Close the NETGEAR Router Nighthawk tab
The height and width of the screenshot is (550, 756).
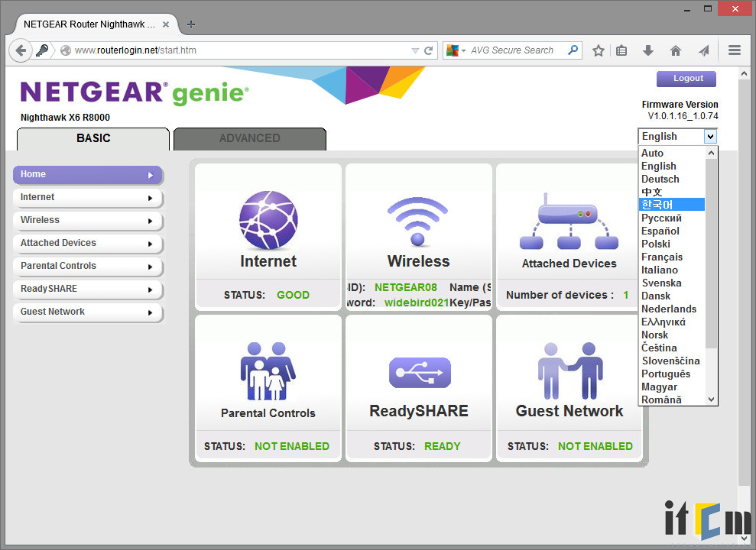tap(166, 24)
